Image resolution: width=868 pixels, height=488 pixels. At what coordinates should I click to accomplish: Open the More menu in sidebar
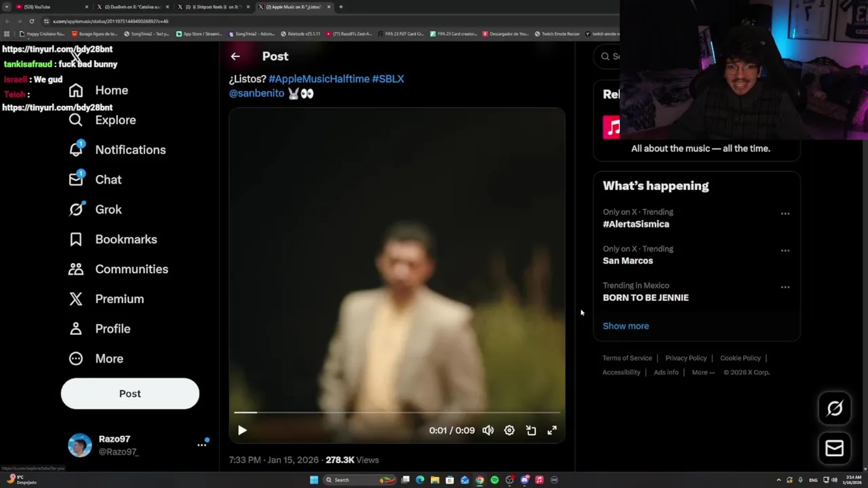[96, 359]
